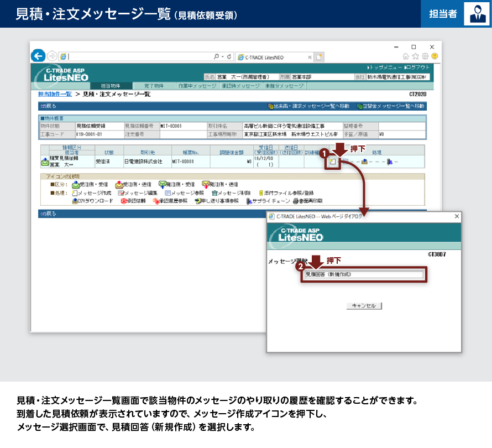The height and width of the screenshot is (448, 492).
Task: Switch to the 作業中メッセージ tab
Action: click(x=197, y=86)
